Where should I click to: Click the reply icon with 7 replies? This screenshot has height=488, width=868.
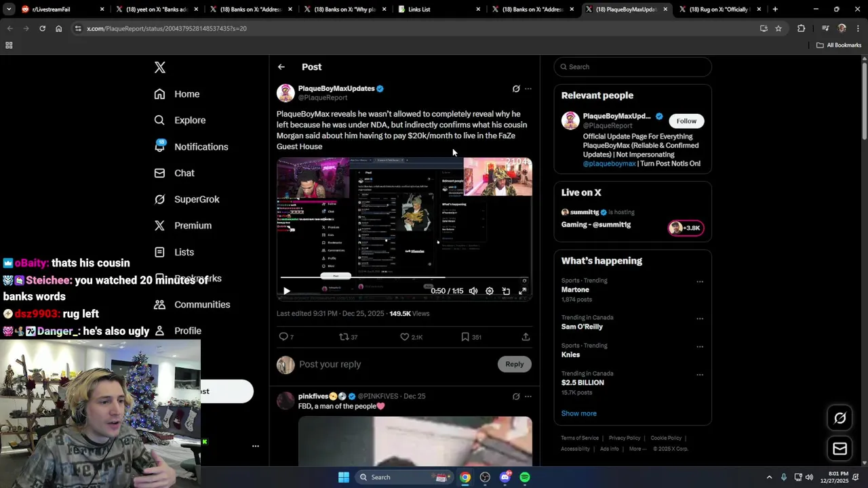(x=286, y=337)
